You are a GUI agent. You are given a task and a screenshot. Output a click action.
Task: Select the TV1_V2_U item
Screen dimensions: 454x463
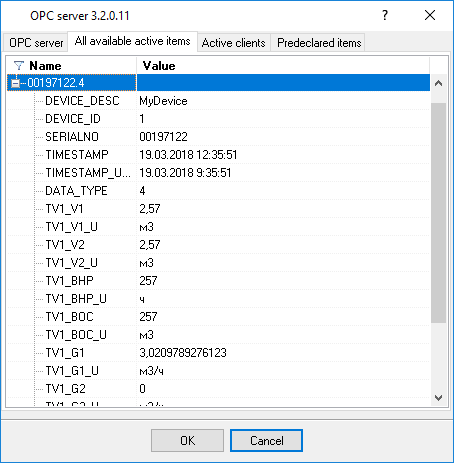tap(71, 263)
